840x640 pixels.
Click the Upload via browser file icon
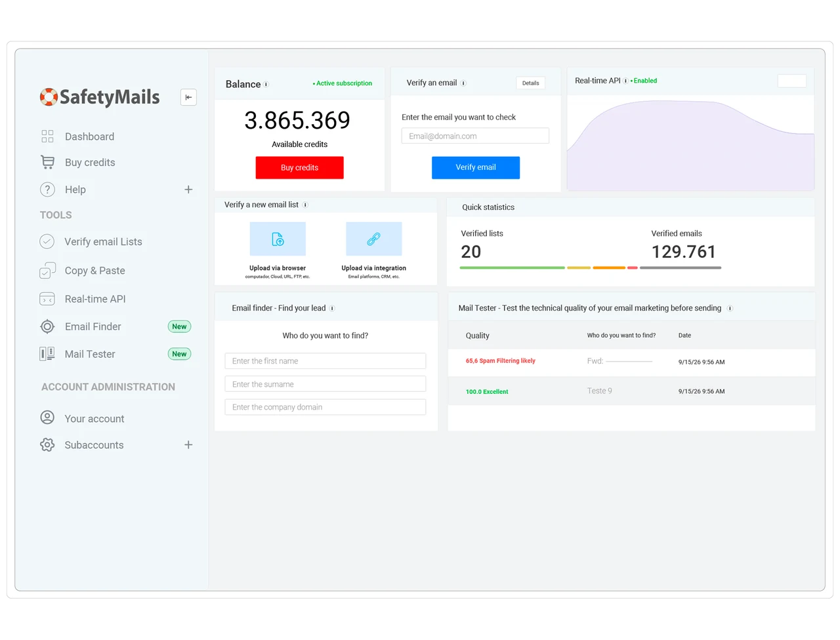point(278,239)
